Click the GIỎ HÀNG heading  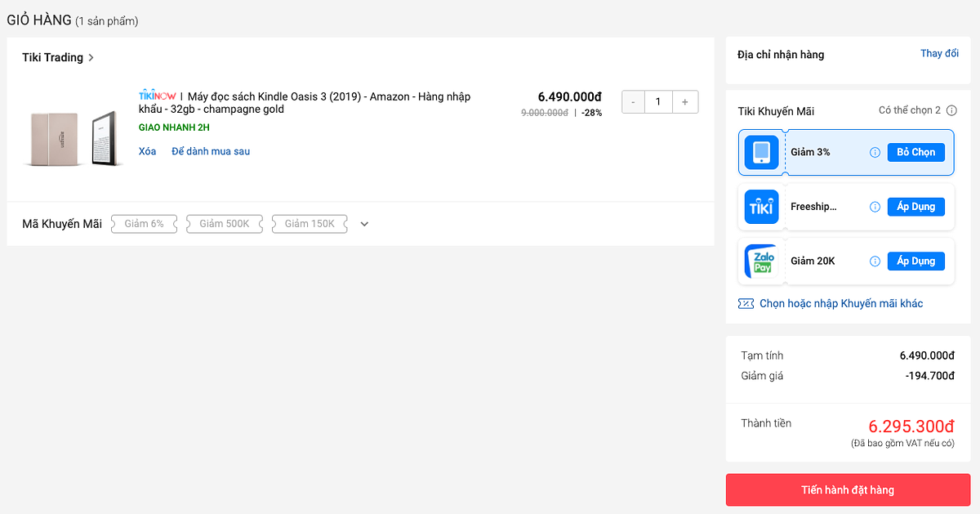pos(39,20)
